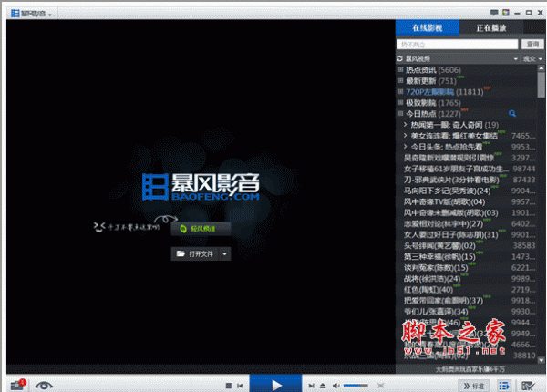This screenshot has width=547, height=392.
Task: Select the 女人要过好日子(陈志朋)(31) entry
Action: click(x=470, y=234)
